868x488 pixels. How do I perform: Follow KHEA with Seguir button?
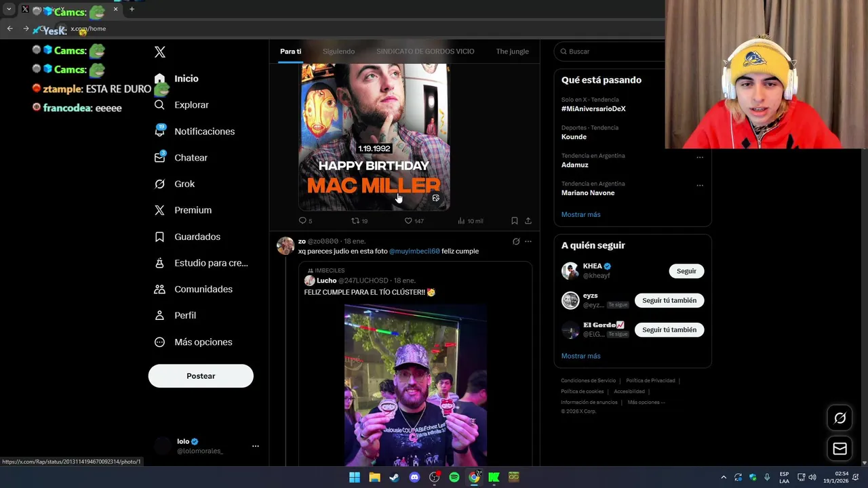click(x=686, y=271)
